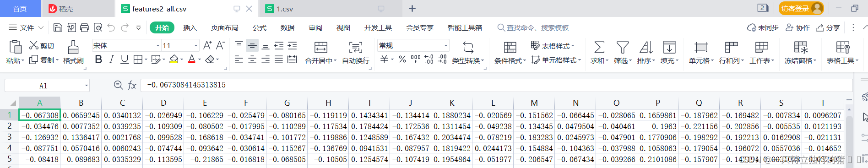Image resolution: width=868 pixels, height=168 pixels.
Task: Click the 分享 Share button
Action: (x=828, y=28)
